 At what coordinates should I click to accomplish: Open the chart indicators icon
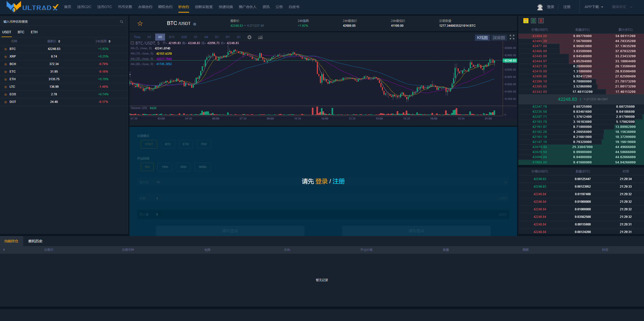tap(260, 37)
